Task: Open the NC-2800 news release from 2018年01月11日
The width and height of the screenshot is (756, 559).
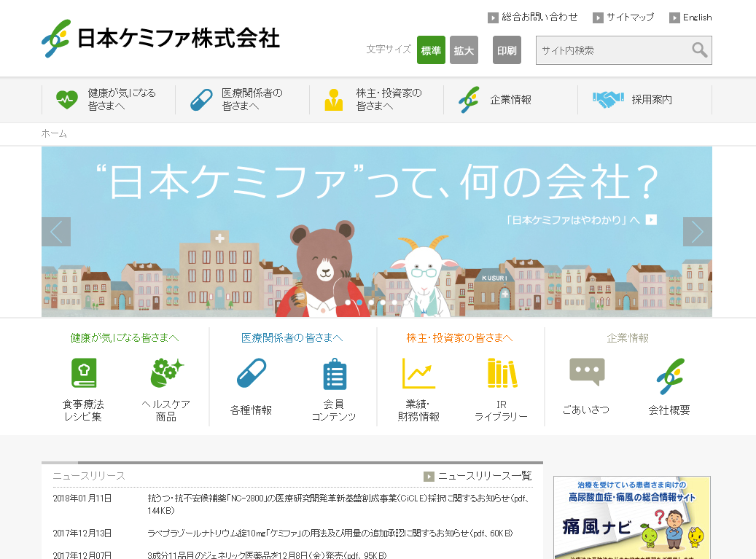Action: tap(338, 504)
